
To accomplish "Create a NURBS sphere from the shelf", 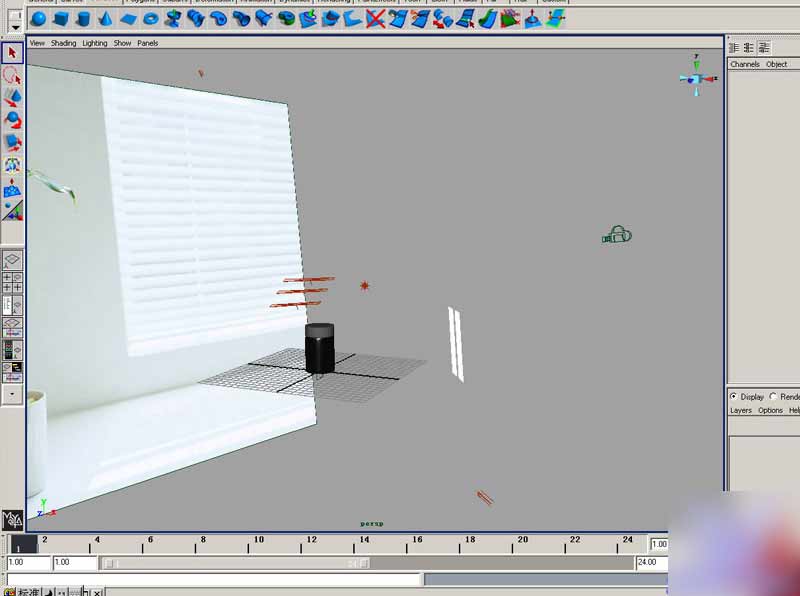I will pyautogui.click(x=39, y=19).
